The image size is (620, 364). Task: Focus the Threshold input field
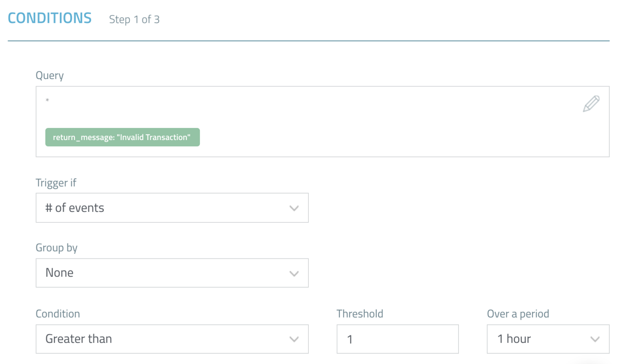click(x=397, y=339)
